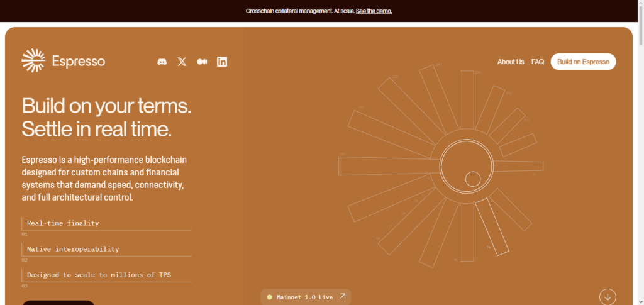Click the yellow status dot beside Mainnet
Viewport: 644px width, 305px height.
point(269,297)
